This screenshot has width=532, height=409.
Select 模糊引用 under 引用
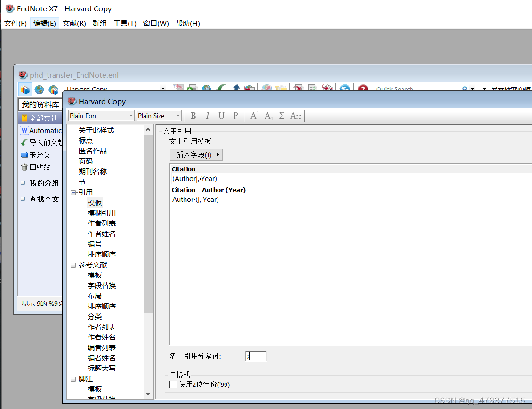coord(102,213)
